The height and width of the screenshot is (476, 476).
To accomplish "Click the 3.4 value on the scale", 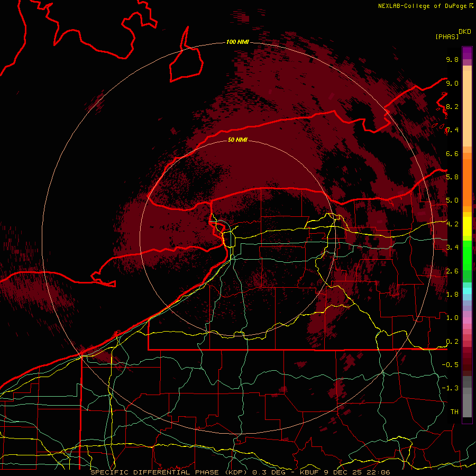I will click(x=452, y=247).
